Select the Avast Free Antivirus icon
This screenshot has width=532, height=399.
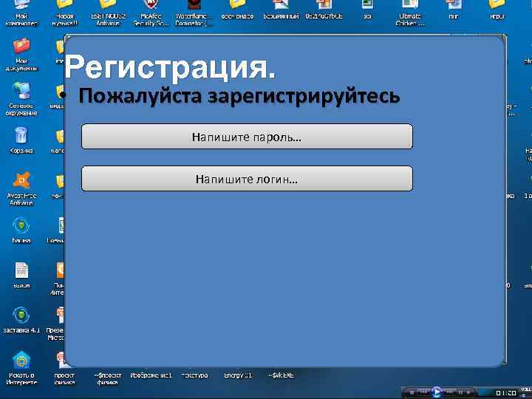(21, 188)
